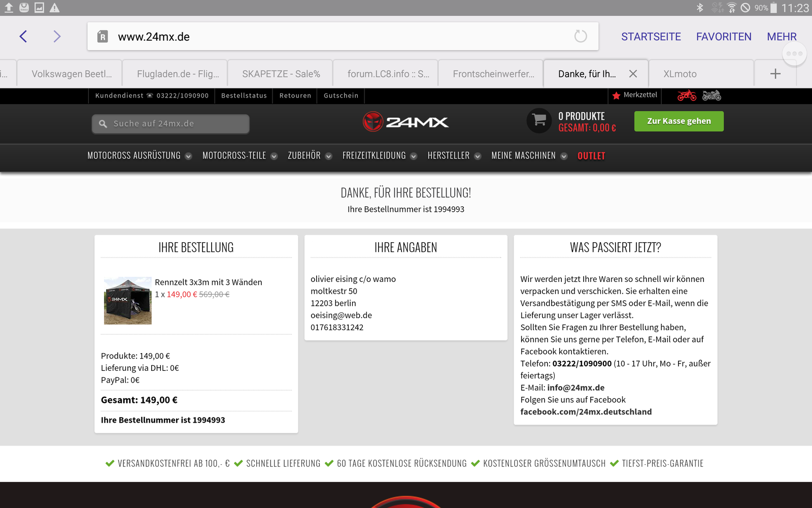Switch to the XLmoto tab

coord(680,74)
